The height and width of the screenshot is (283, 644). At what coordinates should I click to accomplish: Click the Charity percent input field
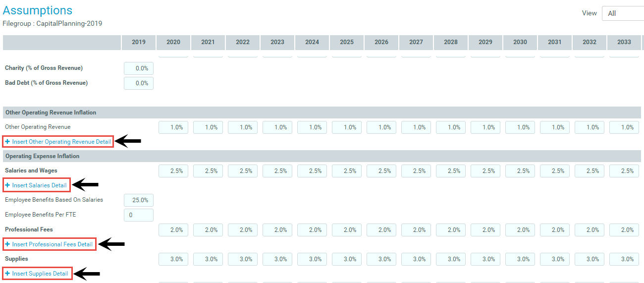[x=139, y=68]
